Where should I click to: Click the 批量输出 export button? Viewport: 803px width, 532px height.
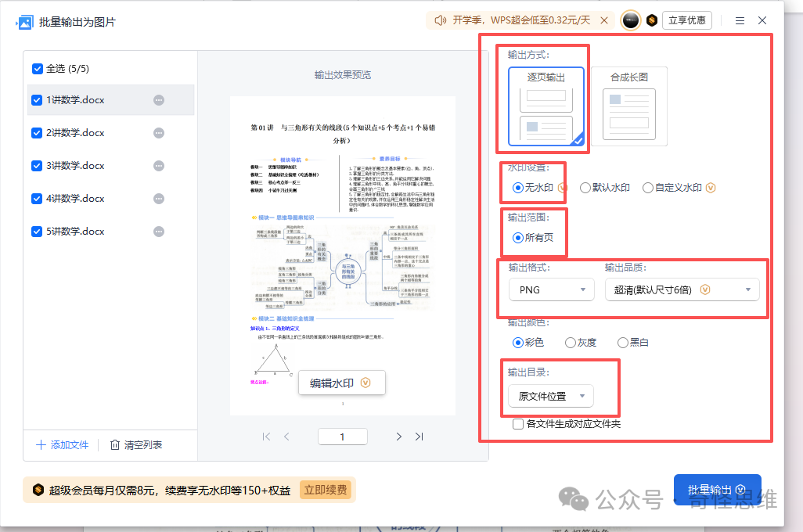716,489
